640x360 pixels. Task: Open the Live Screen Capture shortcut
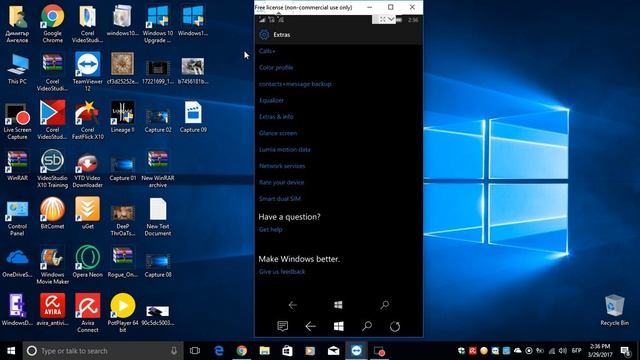pos(17,120)
